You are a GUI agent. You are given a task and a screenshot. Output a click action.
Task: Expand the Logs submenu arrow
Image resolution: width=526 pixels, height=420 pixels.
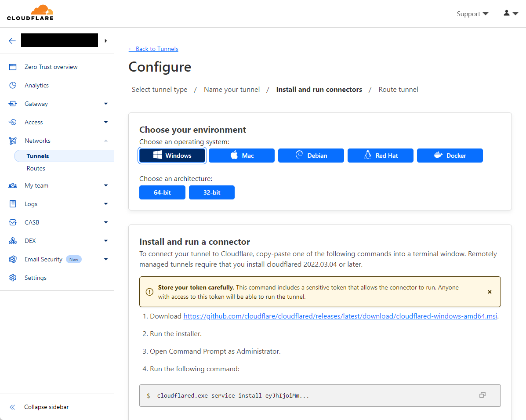[105, 204]
